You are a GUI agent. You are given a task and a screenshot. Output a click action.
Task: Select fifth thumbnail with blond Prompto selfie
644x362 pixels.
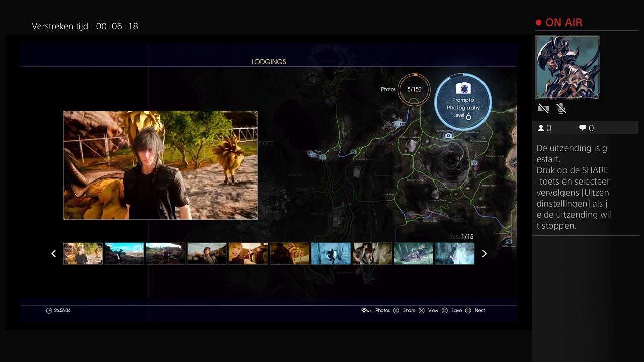pyautogui.click(x=248, y=254)
